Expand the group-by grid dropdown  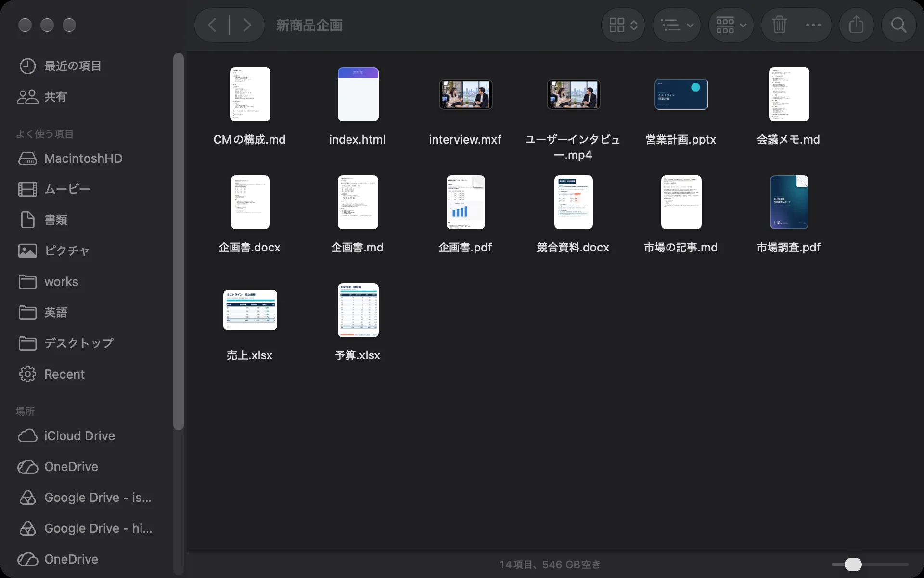click(x=731, y=25)
